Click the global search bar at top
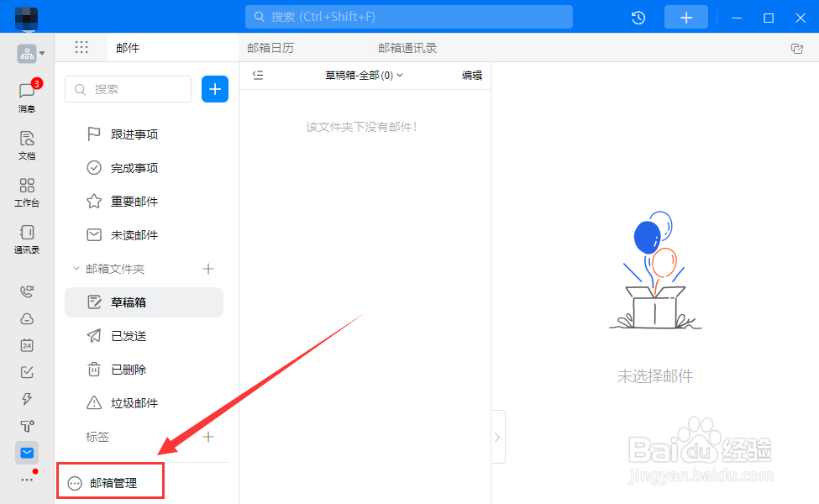The height and width of the screenshot is (504, 819). pyautogui.click(x=409, y=17)
